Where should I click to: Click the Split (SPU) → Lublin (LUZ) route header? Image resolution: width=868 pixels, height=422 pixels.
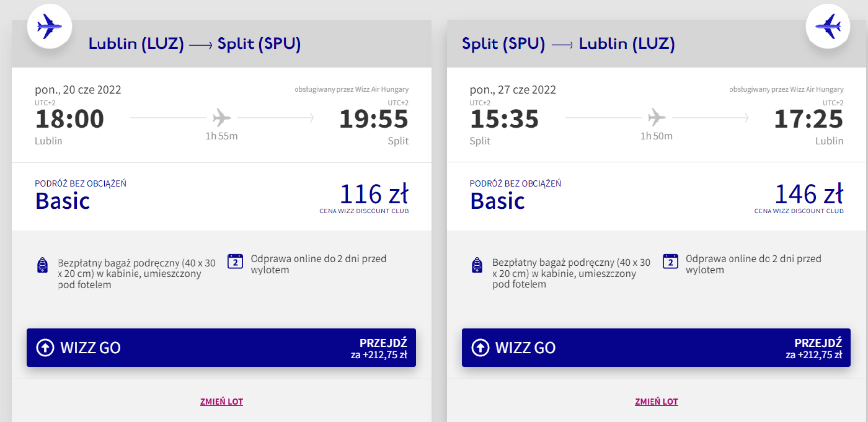[x=568, y=44]
